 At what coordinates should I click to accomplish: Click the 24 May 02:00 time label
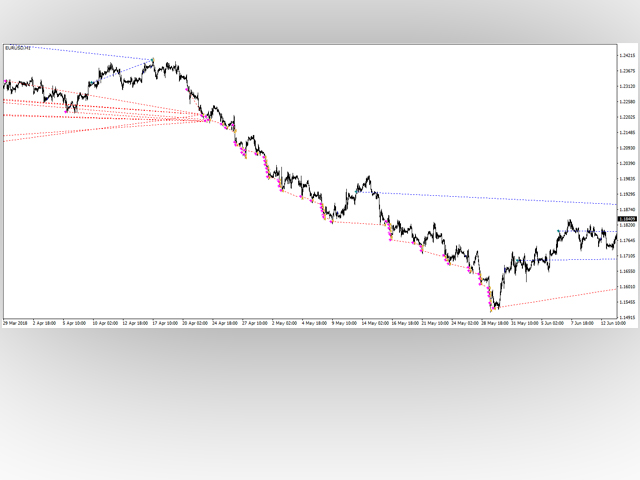click(465, 323)
